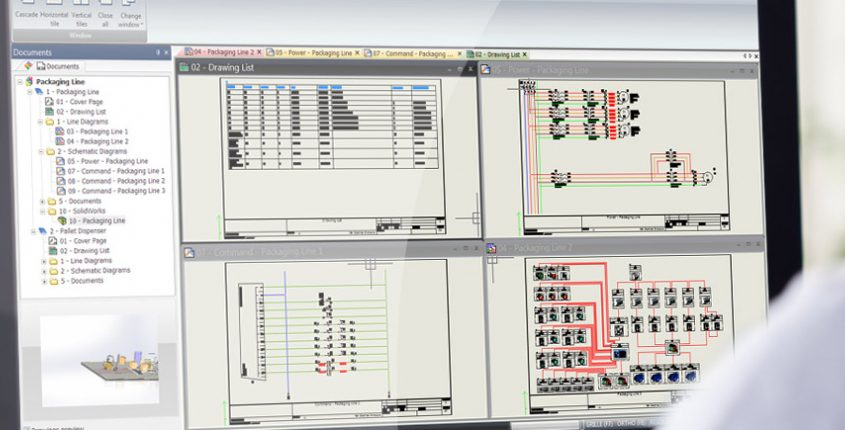Switch to the Documents panel tab
The width and height of the screenshot is (845, 430).
tap(57, 66)
